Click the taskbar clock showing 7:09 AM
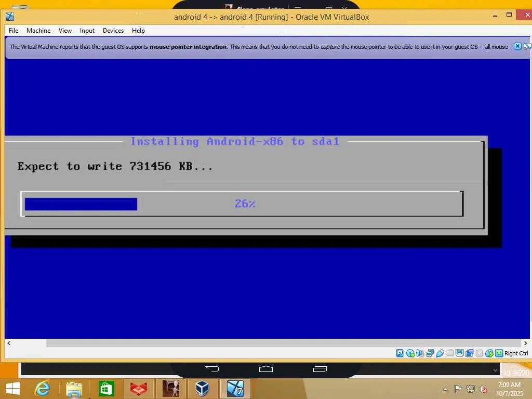The image size is (532, 399). click(x=509, y=389)
